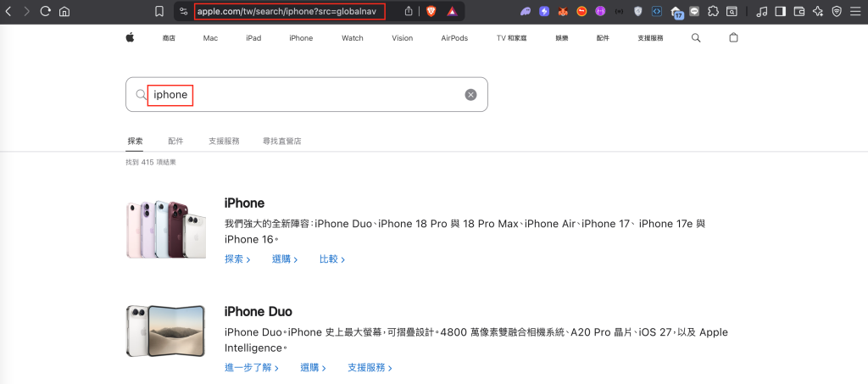Open the 娛樂 nav item

(x=562, y=38)
